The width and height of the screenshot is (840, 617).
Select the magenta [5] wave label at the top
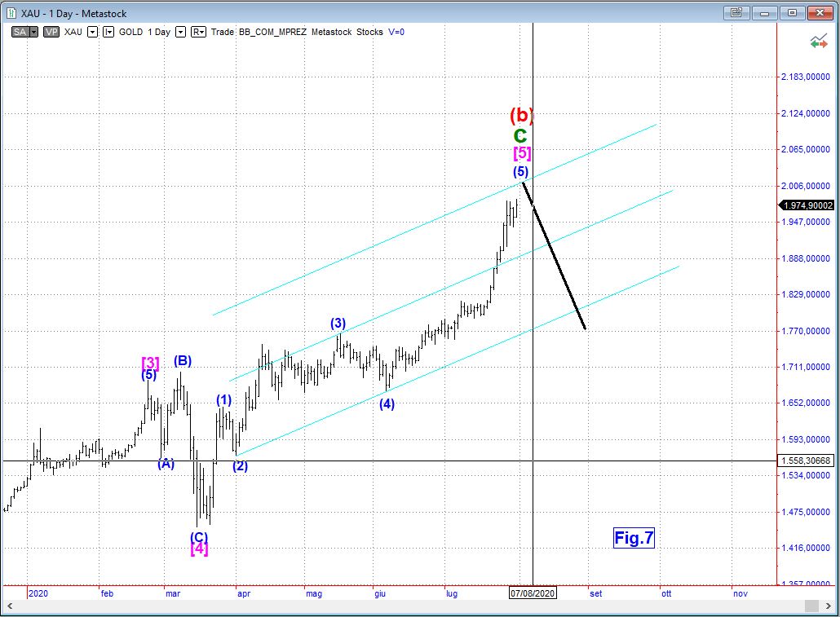click(x=522, y=154)
